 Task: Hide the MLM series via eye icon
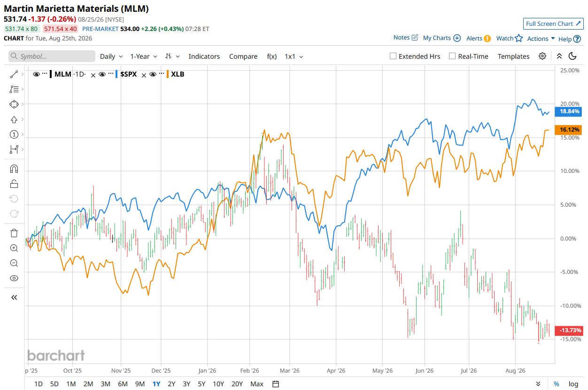click(x=36, y=74)
